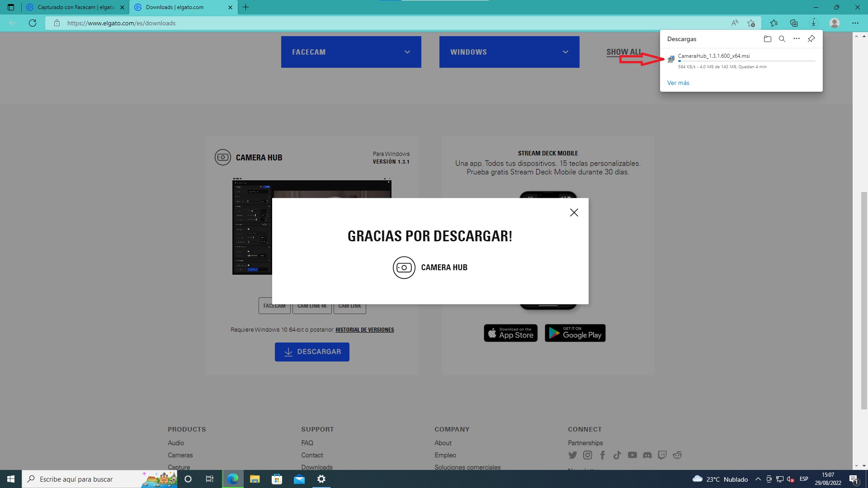This screenshot has height=488, width=868.
Task: Click the browser Favorites star icon
Action: pos(774,23)
